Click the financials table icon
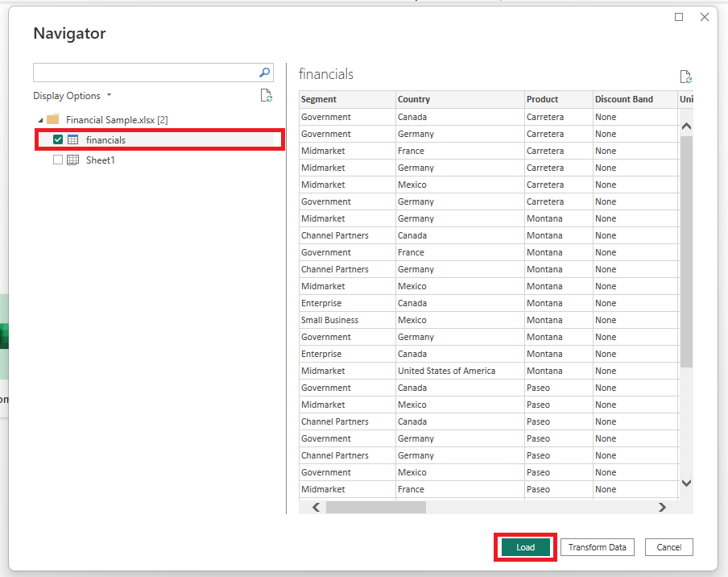 click(73, 140)
